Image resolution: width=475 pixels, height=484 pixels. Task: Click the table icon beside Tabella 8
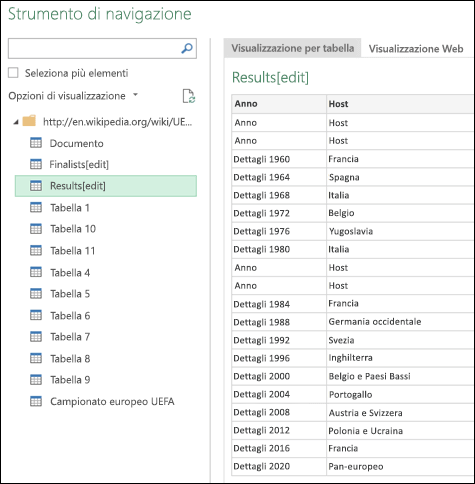(36, 358)
